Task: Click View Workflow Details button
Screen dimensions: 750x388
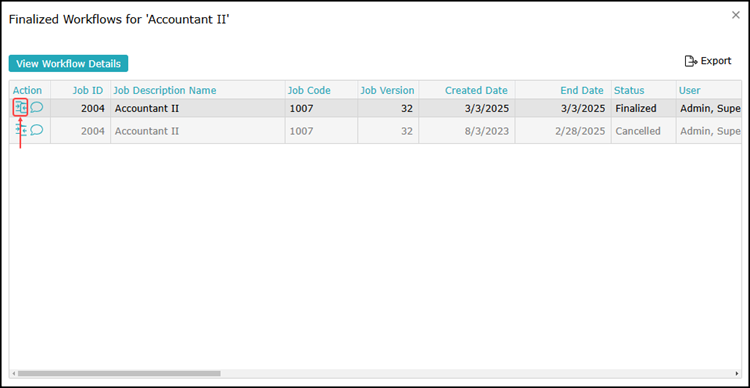Action: (x=68, y=63)
